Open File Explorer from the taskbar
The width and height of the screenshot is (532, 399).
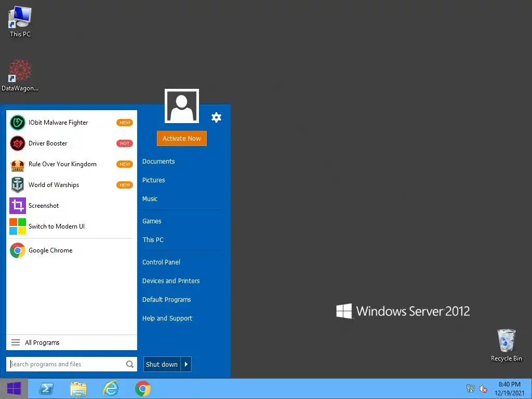[78, 389]
